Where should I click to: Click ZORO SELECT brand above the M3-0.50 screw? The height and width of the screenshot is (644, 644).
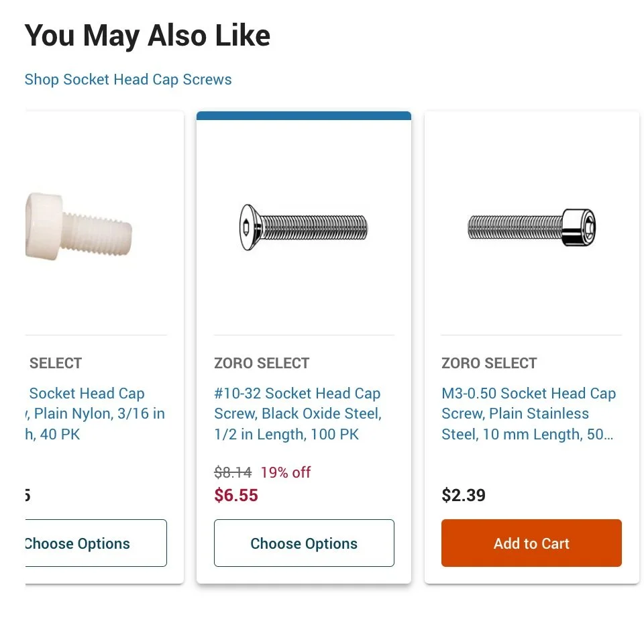[x=489, y=364]
